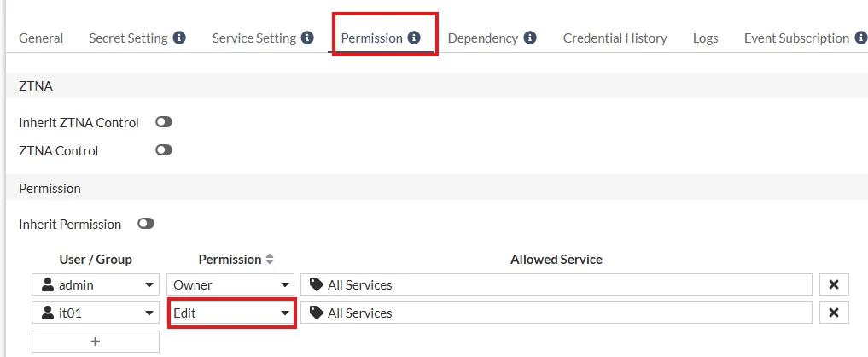Click the info icon beside Dependency
Viewport: 868px width, 357px height.
coord(530,38)
